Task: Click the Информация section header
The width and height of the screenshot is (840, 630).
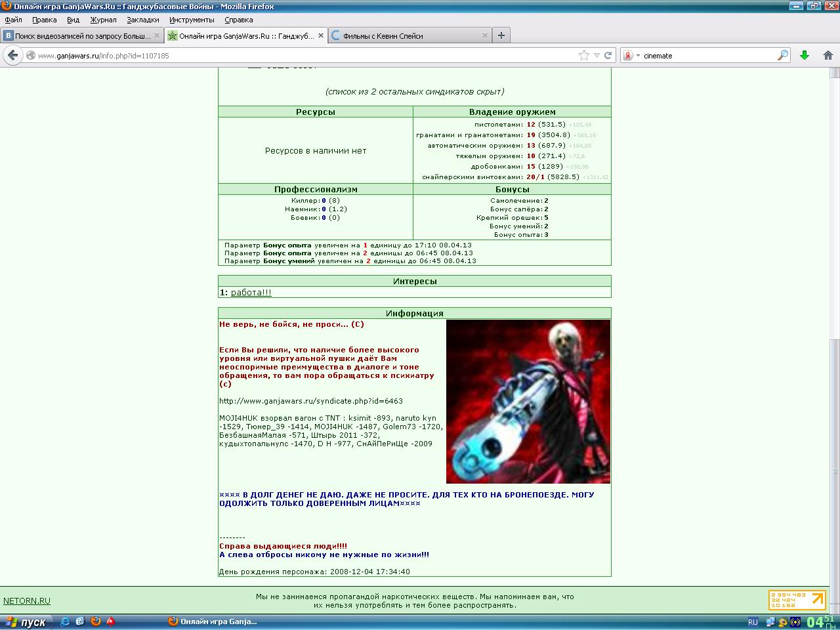Action: (x=415, y=313)
